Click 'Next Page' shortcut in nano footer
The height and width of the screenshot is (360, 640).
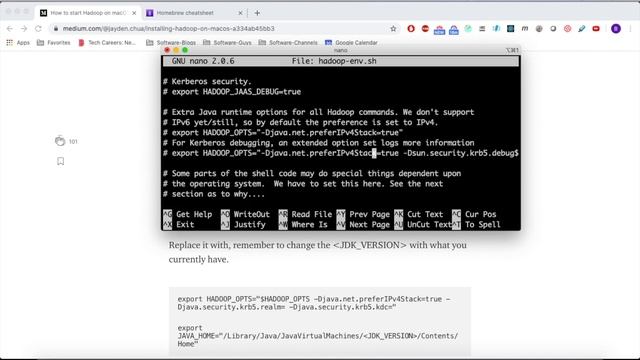pos(363,224)
